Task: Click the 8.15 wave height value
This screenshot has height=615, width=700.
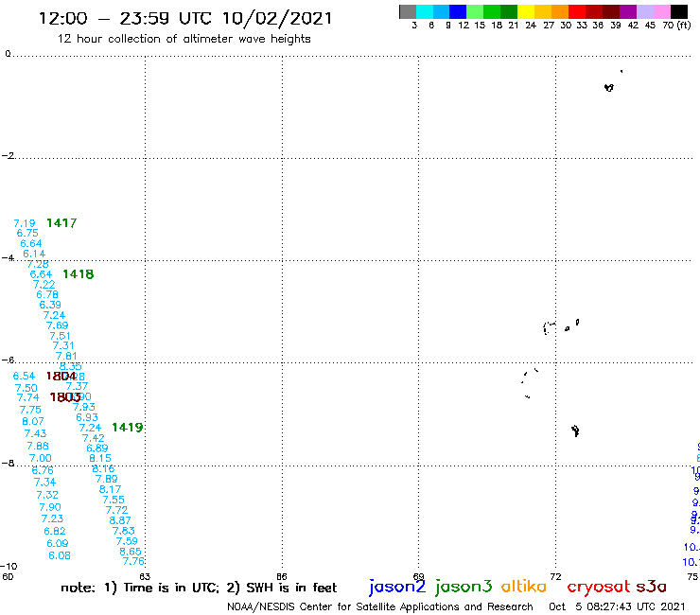Action: tap(100, 458)
